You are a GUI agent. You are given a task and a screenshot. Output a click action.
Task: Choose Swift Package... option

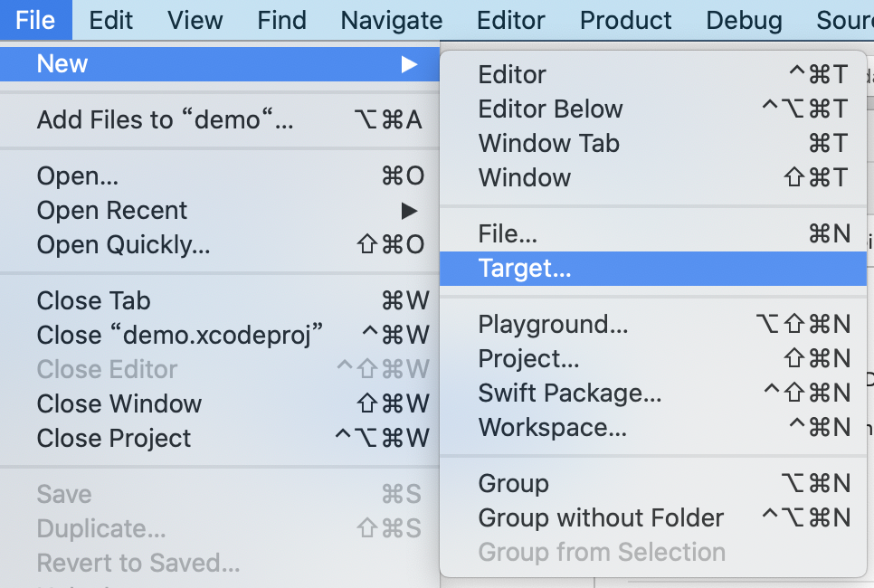[652, 394]
